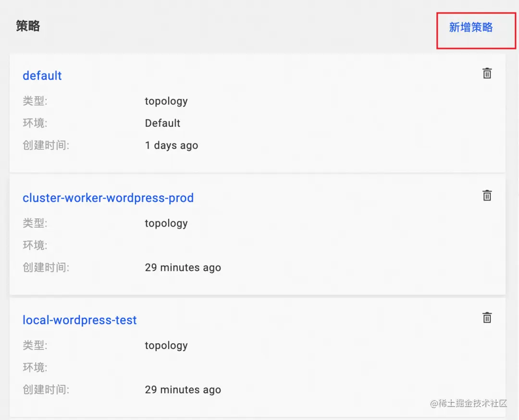Viewport: 519px width, 420px height.
Task: Open the local-wordpress-test policy link
Action: pyautogui.click(x=79, y=320)
